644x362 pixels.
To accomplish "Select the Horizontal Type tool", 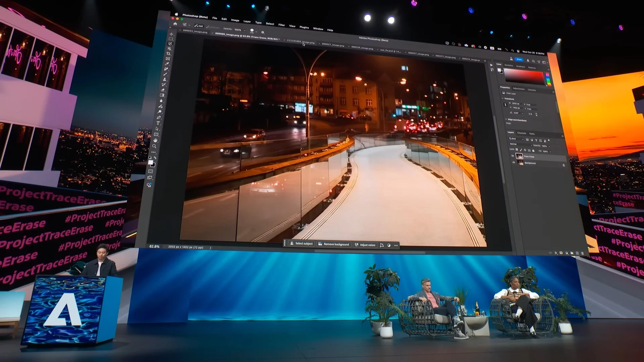I will tap(158, 123).
